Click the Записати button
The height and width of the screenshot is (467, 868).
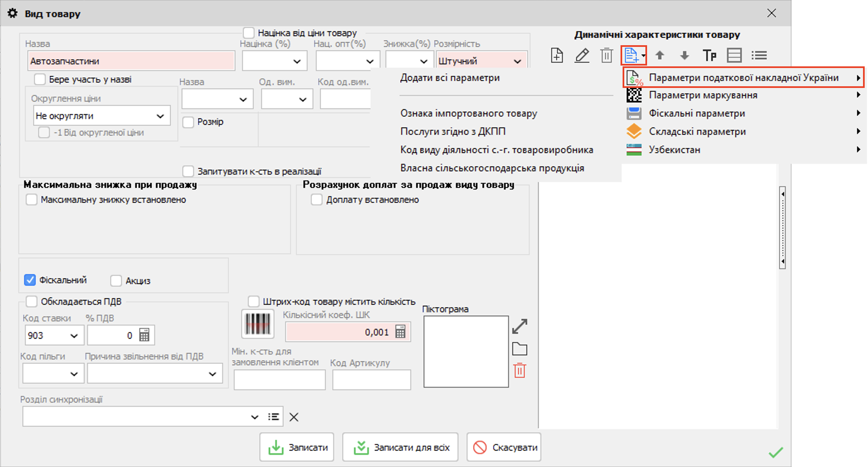[297, 448]
